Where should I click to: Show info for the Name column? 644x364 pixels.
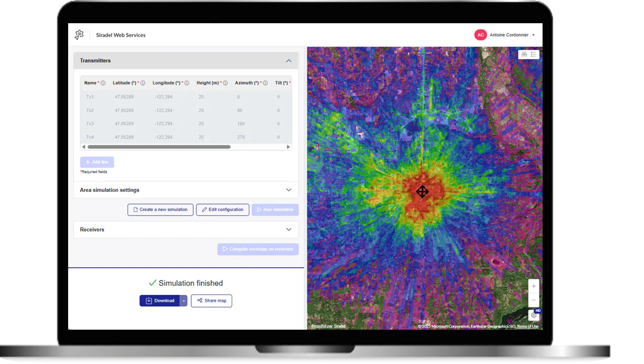coord(103,83)
